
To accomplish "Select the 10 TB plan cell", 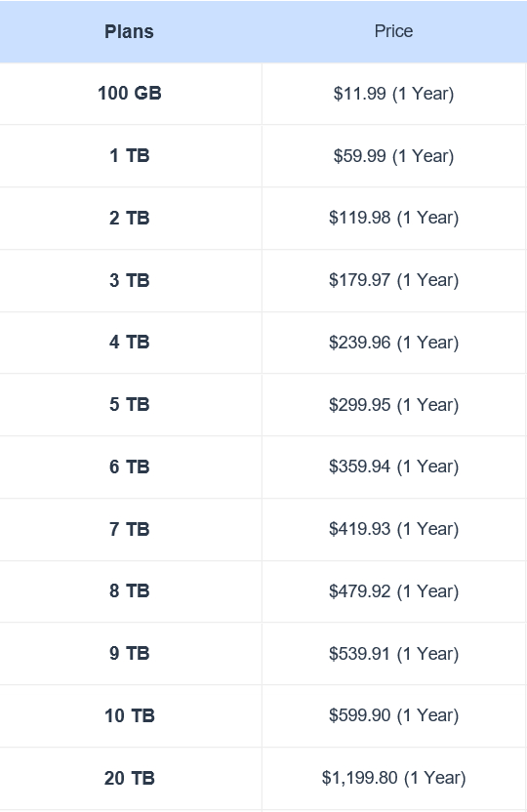I will (x=130, y=715).
